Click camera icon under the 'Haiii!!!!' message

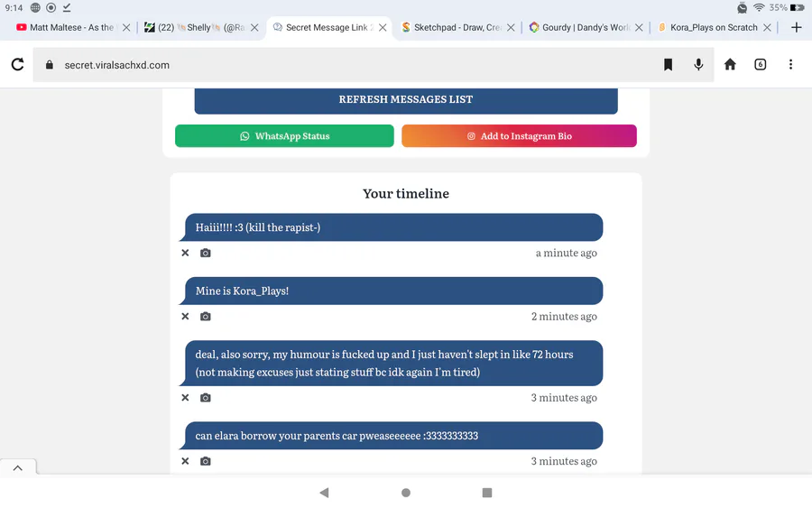pos(206,254)
